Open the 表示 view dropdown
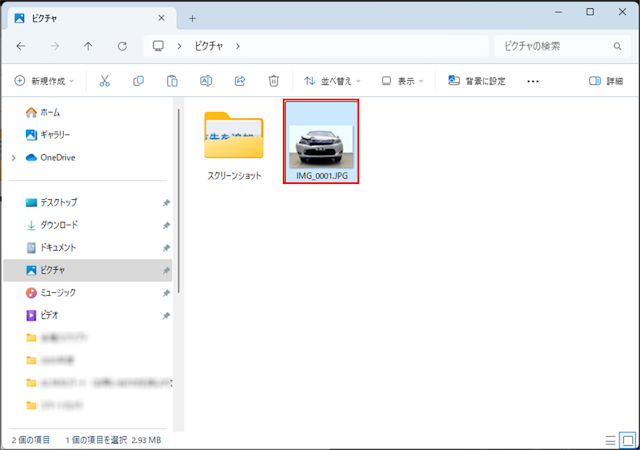This screenshot has width=640, height=450. pyautogui.click(x=403, y=81)
